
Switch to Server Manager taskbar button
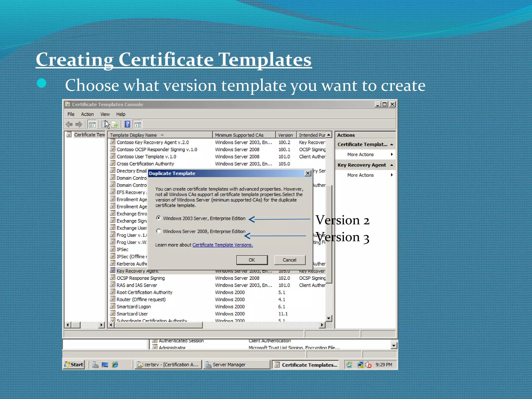[236, 365]
